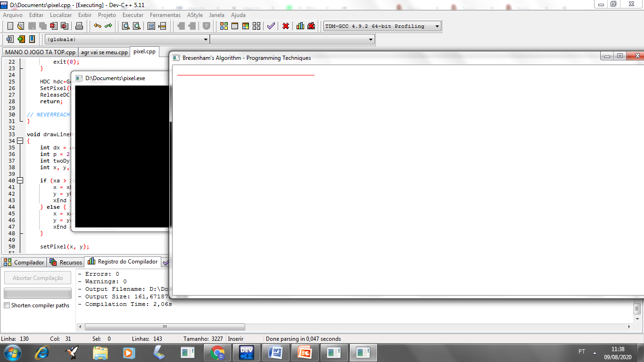This screenshot has height=362, width=644.
Task: Click the Undo arrow icon
Action: click(98, 26)
